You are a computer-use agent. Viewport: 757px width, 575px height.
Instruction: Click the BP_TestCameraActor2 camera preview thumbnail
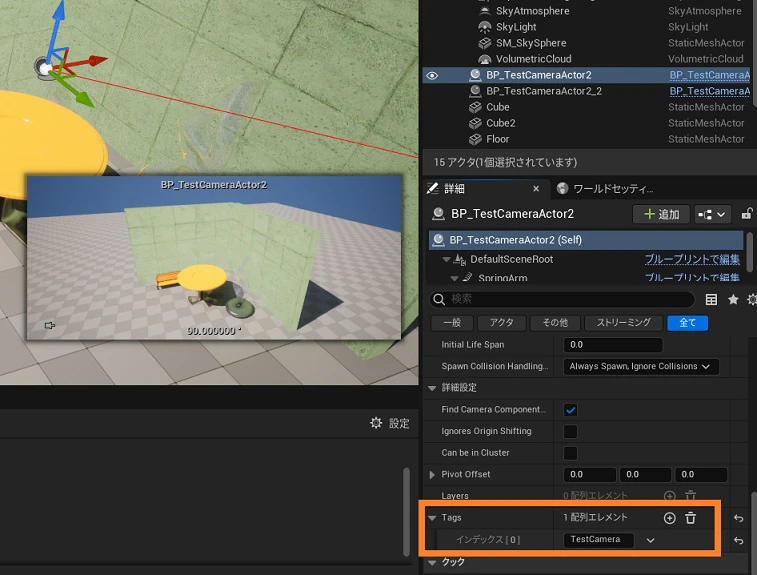(x=214, y=258)
